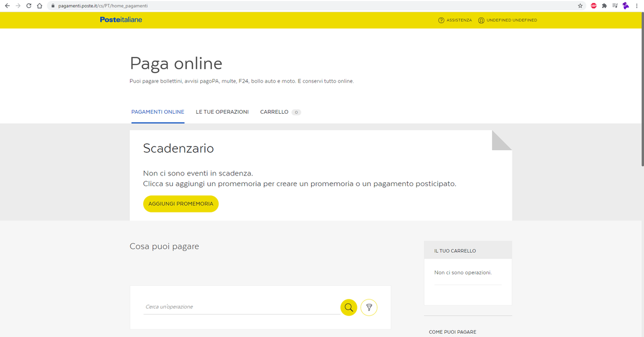This screenshot has width=644, height=337.
Task: Click Il Tuo Carrello panel header
Action: pyautogui.click(x=468, y=250)
